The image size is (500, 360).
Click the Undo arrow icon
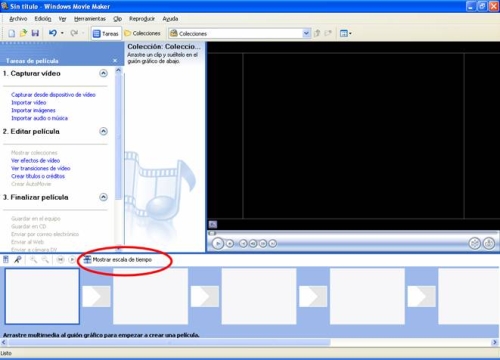click(x=53, y=33)
